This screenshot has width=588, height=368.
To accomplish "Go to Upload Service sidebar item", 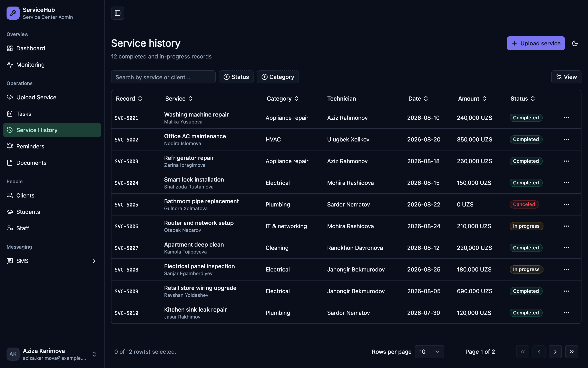I will tap(52, 97).
